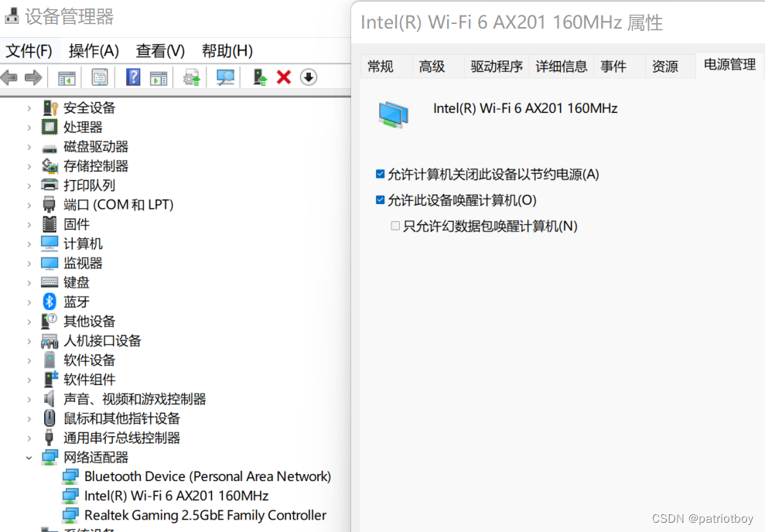Expand the 磁盘驱动器 tree node
Screen dimensions: 765x532
click(29, 147)
